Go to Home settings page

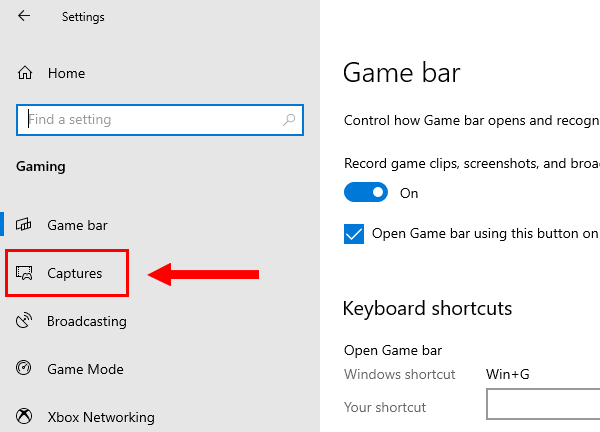pos(66,73)
